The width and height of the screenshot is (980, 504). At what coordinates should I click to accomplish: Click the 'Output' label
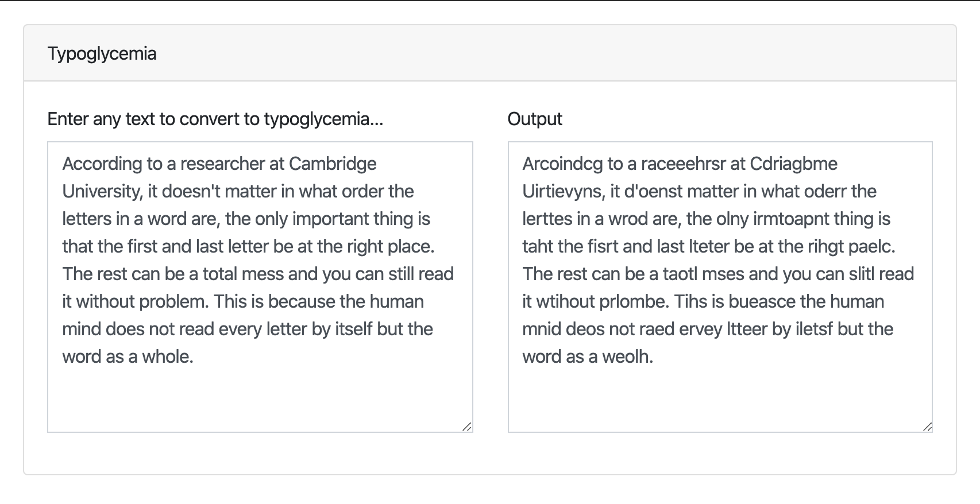click(x=535, y=119)
